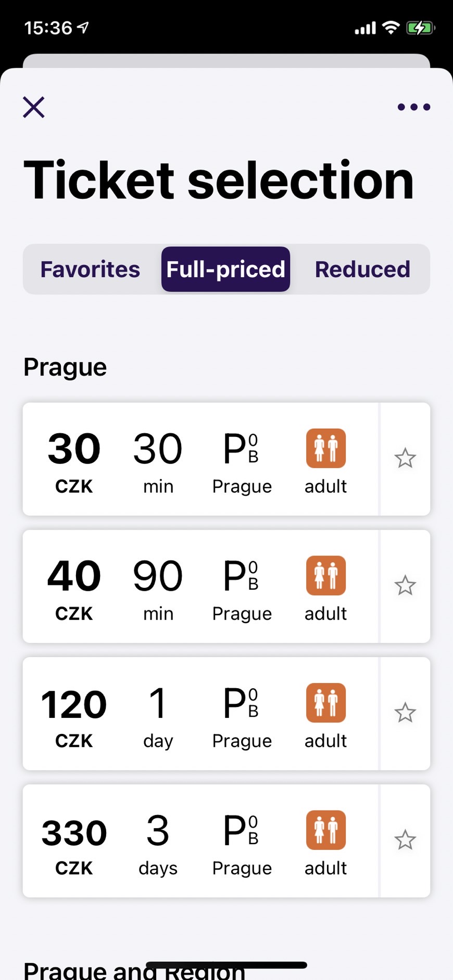Choose the 40 CZK 90 min ticket
The height and width of the screenshot is (980, 453).
tap(201, 587)
